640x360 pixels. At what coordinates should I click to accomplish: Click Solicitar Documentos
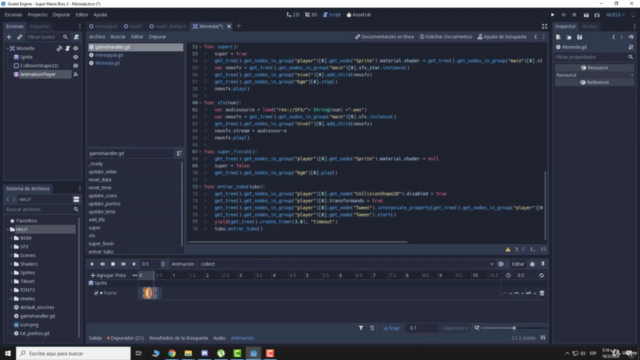pos(446,37)
